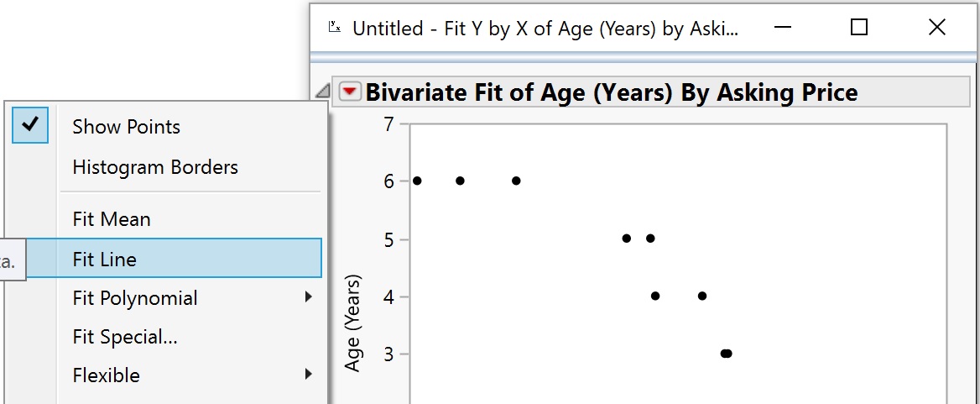
Task: Select the left data point at age 5
Action: coord(627,239)
